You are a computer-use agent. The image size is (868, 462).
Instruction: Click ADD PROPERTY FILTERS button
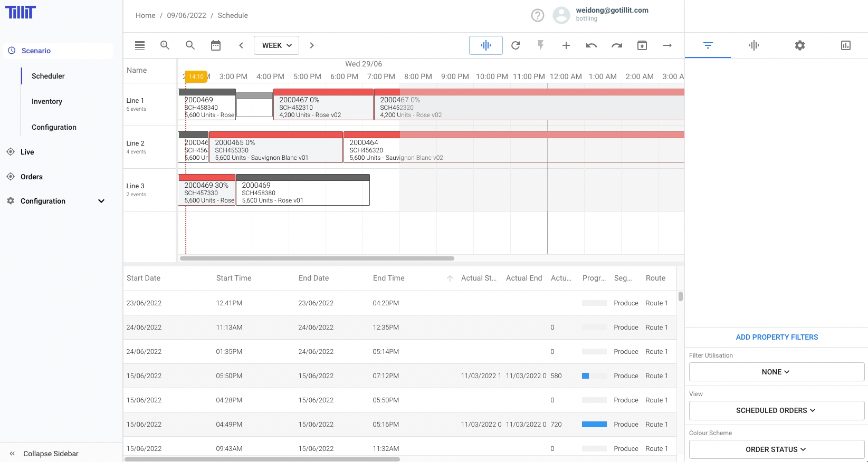click(776, 337)
